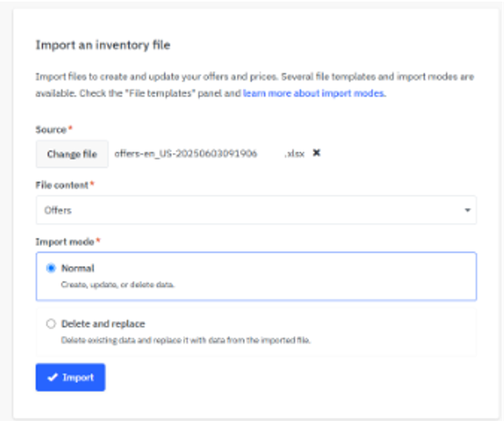Click the Import mode field label
This screenshot has height=421, width=504.
(x=64, y=242)
